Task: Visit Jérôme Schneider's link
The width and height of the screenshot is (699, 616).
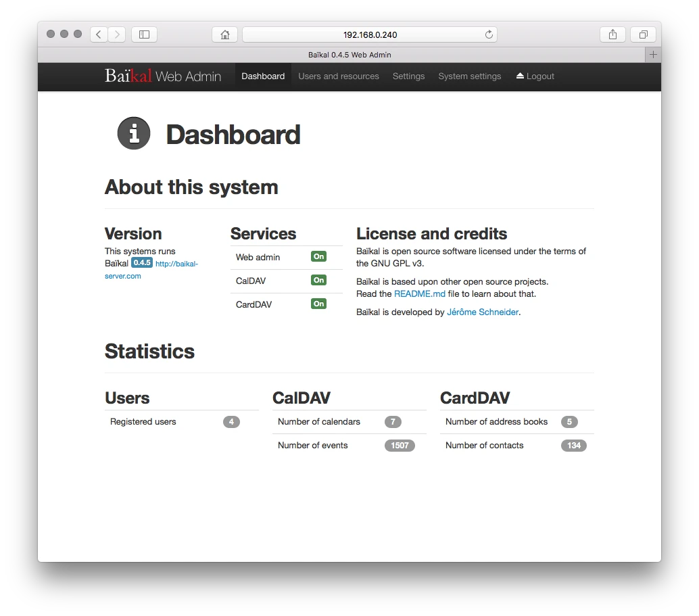Action: 483,312
